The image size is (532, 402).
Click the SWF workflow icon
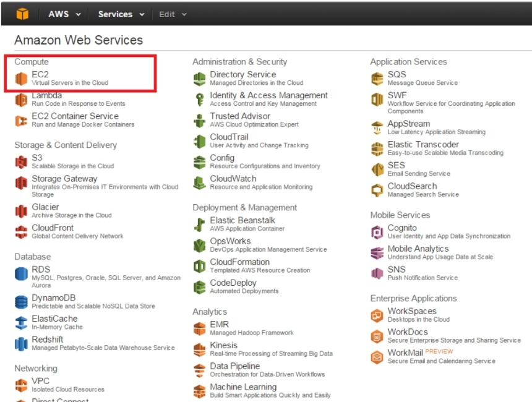point(377,100)
